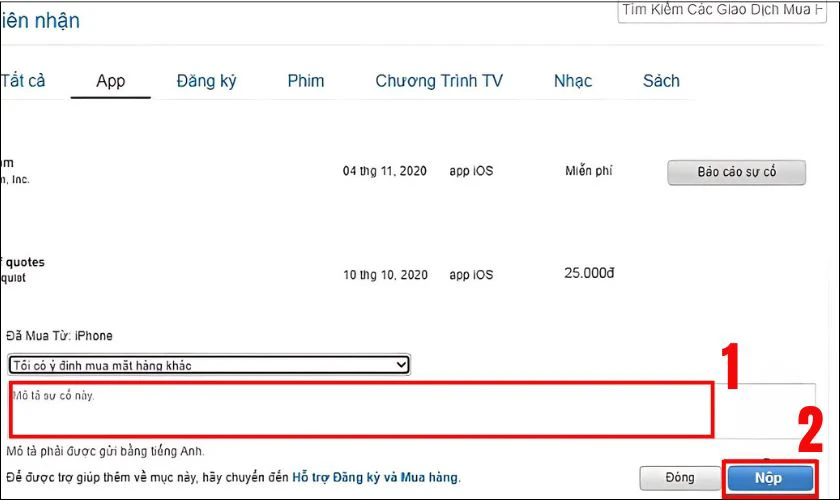Viewport: 840px width, 500px height.
Task: Click the Mô tả sự cố này text area
Action: (x=412, y=409)
